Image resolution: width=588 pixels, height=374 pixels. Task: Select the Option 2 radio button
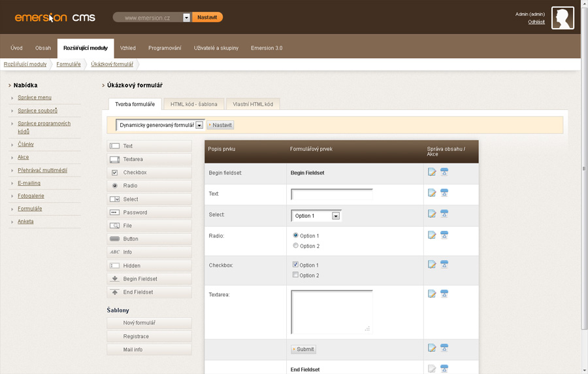pos(296,246)
